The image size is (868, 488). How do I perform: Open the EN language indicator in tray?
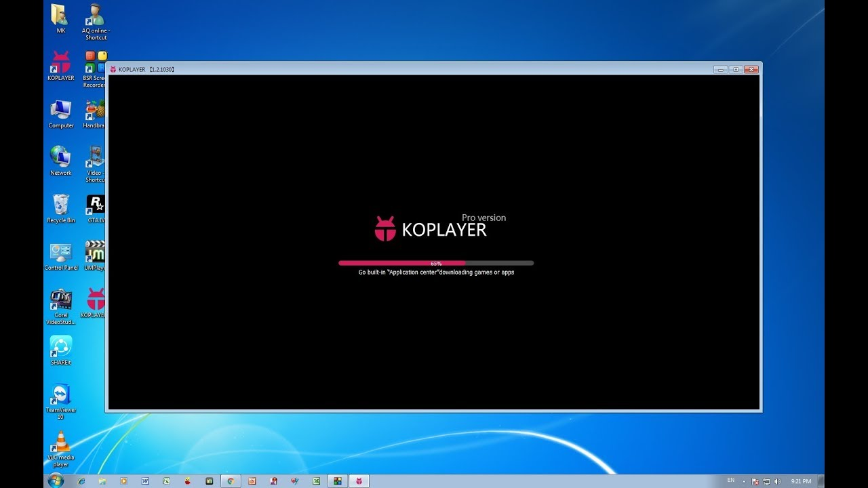click(x=731, y=481)
